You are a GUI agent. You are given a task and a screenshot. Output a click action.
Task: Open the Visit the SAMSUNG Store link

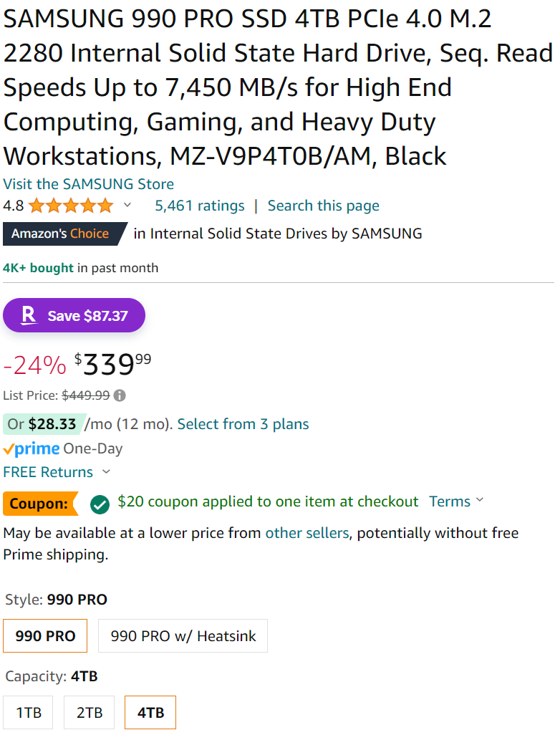point(89,183)
